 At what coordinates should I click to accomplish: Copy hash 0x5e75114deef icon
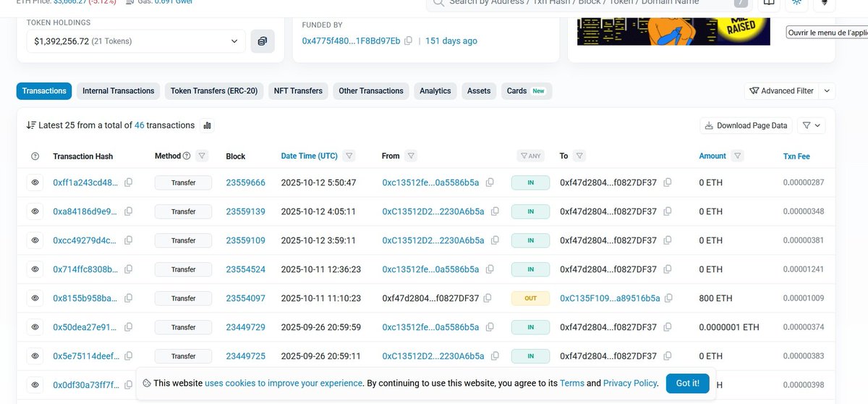point(128,356)
